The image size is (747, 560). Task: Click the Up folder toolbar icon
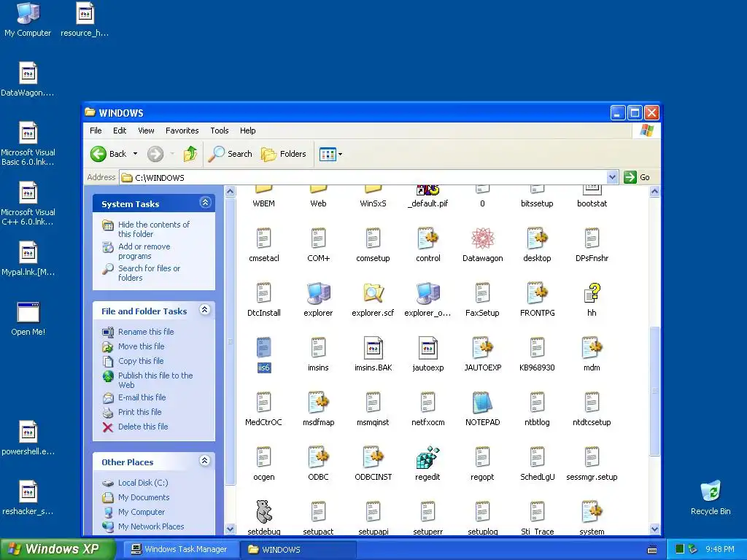click(190, 154)
